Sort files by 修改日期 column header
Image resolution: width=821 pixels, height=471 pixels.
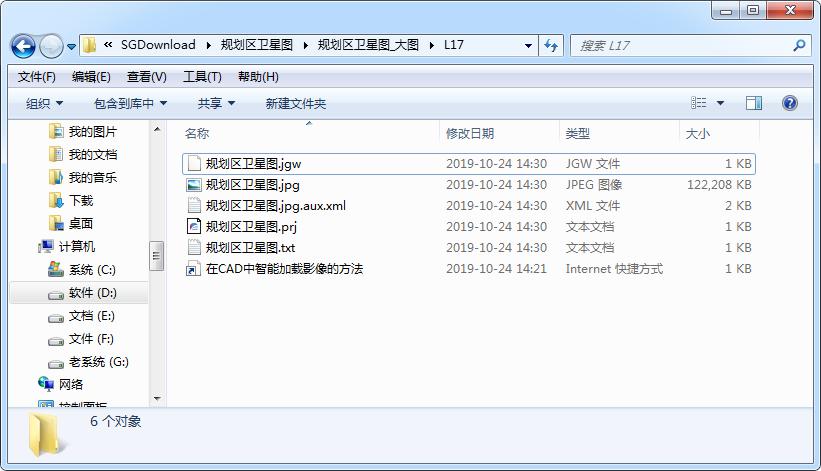click(470, 133)
